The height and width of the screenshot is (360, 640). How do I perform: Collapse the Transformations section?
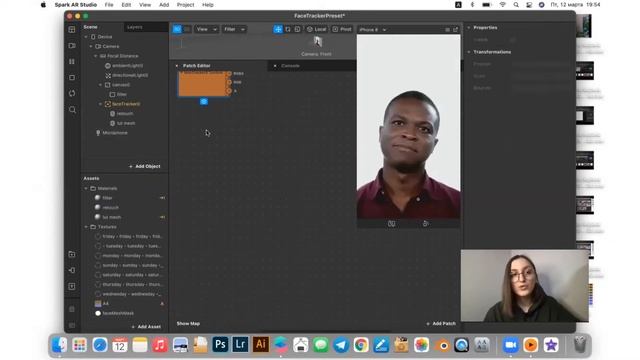pyautogui.click(x=469, y=52)
